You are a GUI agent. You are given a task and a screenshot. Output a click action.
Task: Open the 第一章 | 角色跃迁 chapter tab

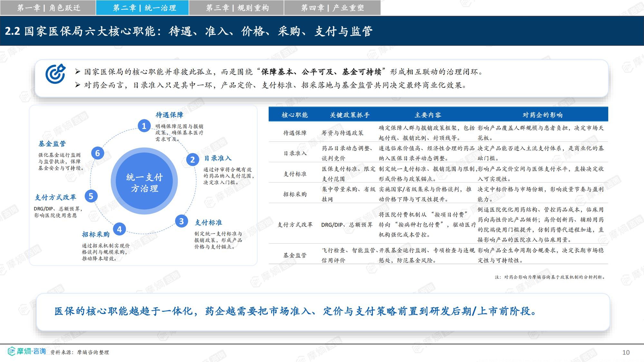(48, 8)
